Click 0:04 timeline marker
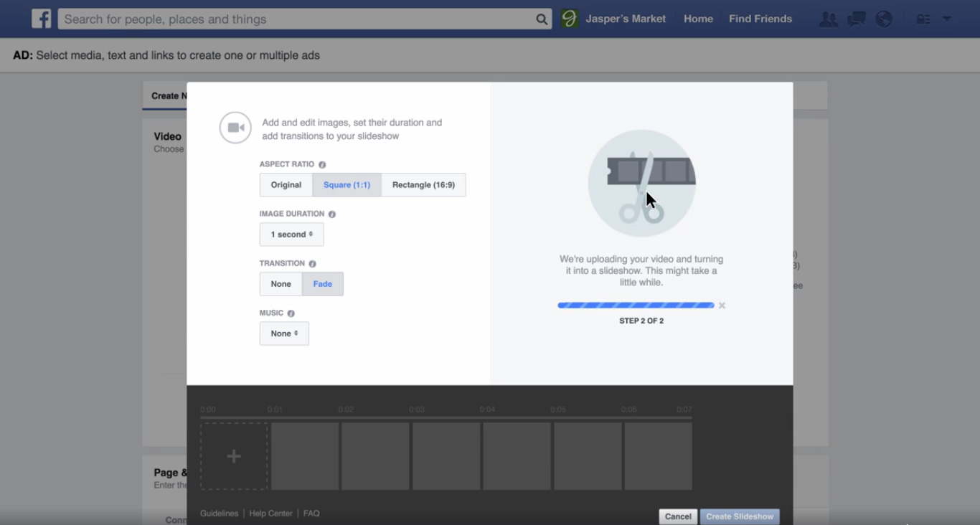The width and height of the screenshot is (980, 525). (x=488, y=410)
